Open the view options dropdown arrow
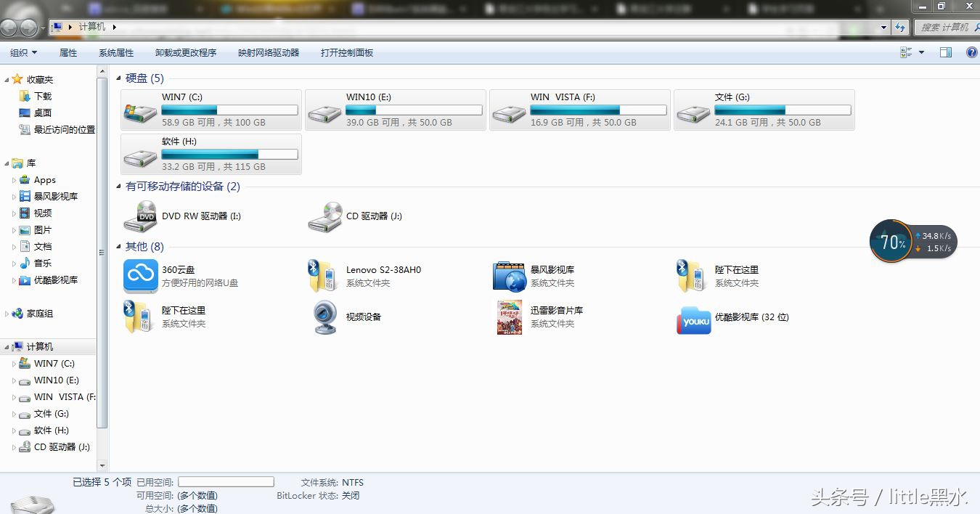The image size is (980, 514). pyautogui.click(x=921, y=52)
